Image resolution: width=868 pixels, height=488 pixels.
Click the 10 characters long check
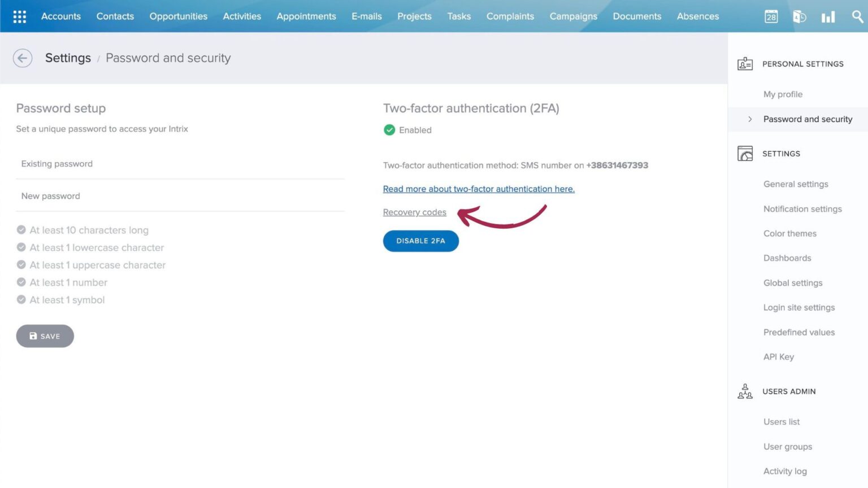point(21,230)
